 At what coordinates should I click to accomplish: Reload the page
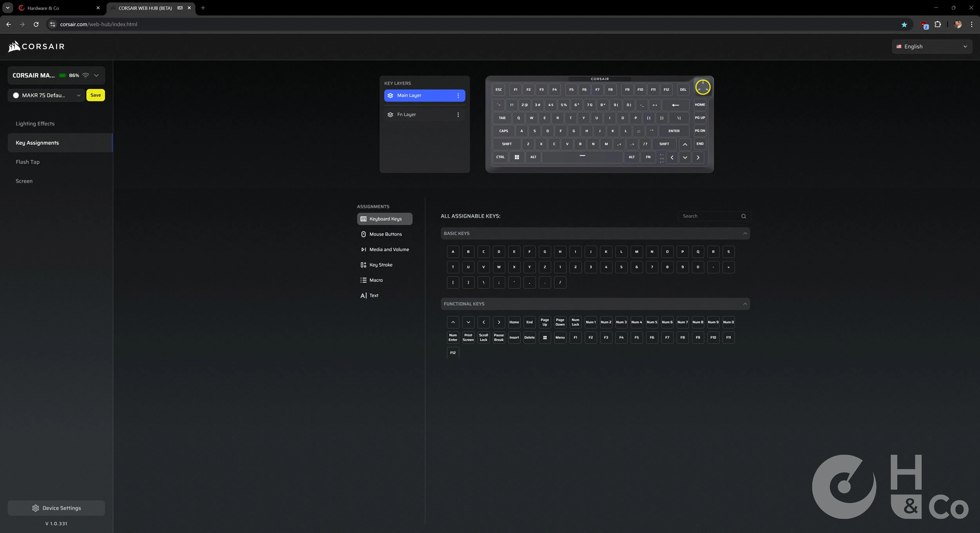click(36, 24)
